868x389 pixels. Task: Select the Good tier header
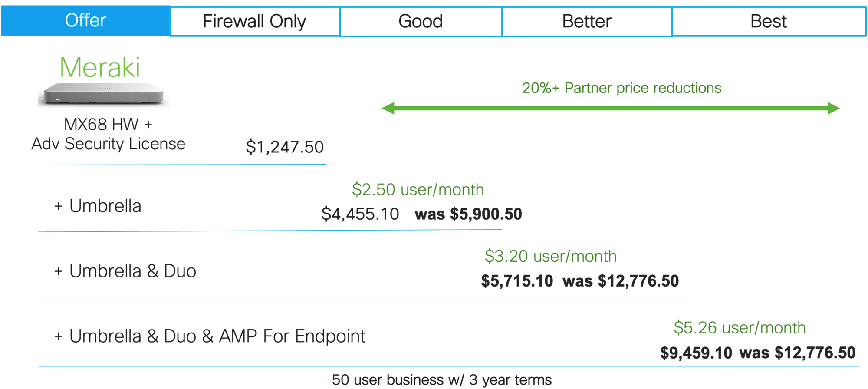click(x=421, y=21)
